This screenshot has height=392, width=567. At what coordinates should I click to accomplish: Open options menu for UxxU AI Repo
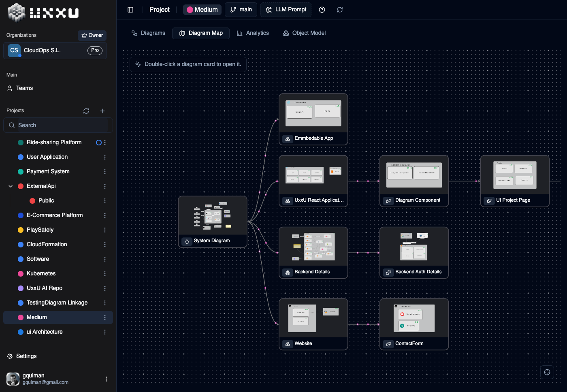(x=105, y=288)
